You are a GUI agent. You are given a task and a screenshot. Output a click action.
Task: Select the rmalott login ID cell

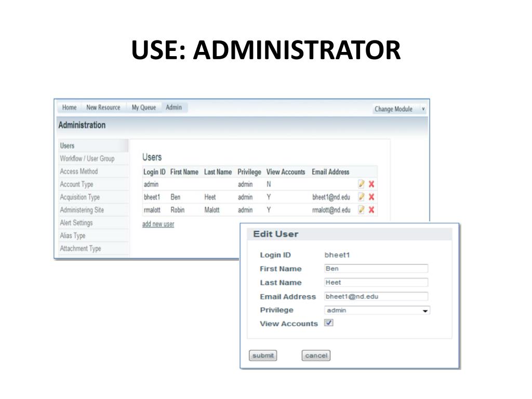pyautogui.click(x=152, y=210)
